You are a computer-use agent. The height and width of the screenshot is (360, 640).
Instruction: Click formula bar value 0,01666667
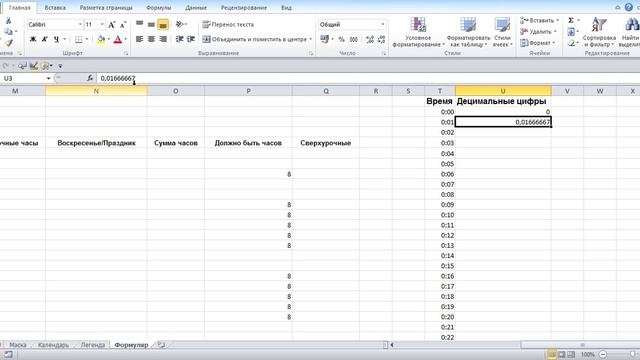point(118,78)
